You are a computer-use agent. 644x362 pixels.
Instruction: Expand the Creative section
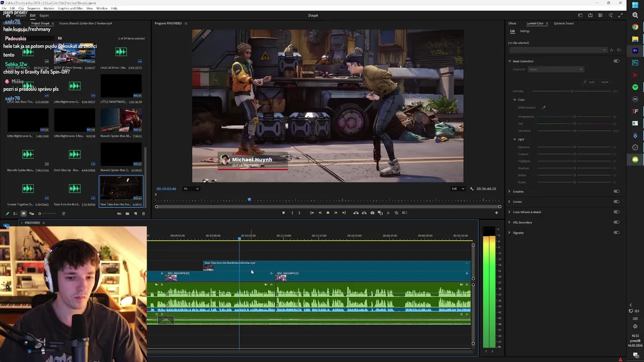(x=509, y=192)
